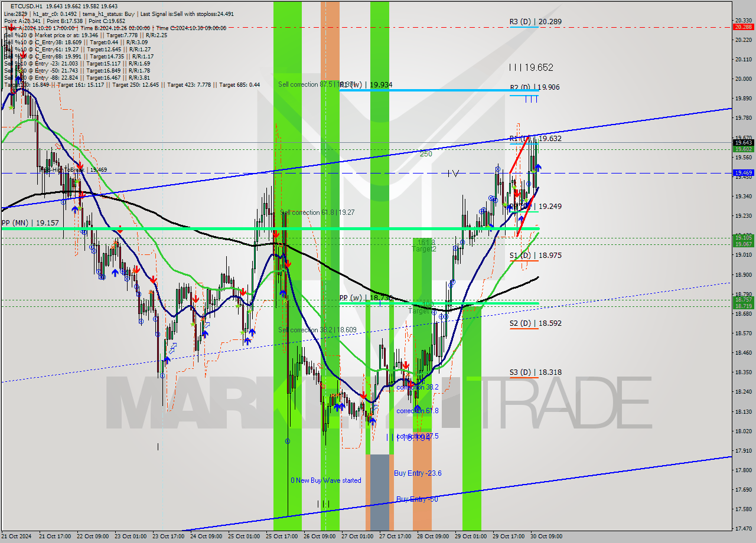Click the current price tag 19.643 on axis
756x543 pixels.
click(x=743, y=142)
